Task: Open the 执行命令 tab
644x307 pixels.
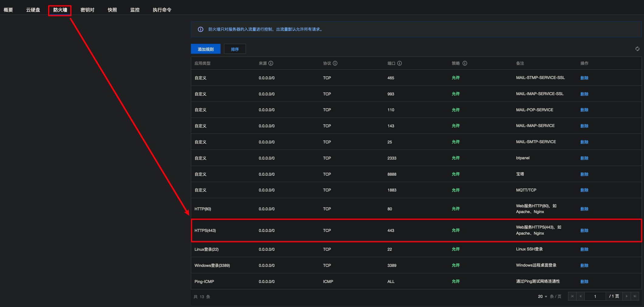Action: pos(162,10)
